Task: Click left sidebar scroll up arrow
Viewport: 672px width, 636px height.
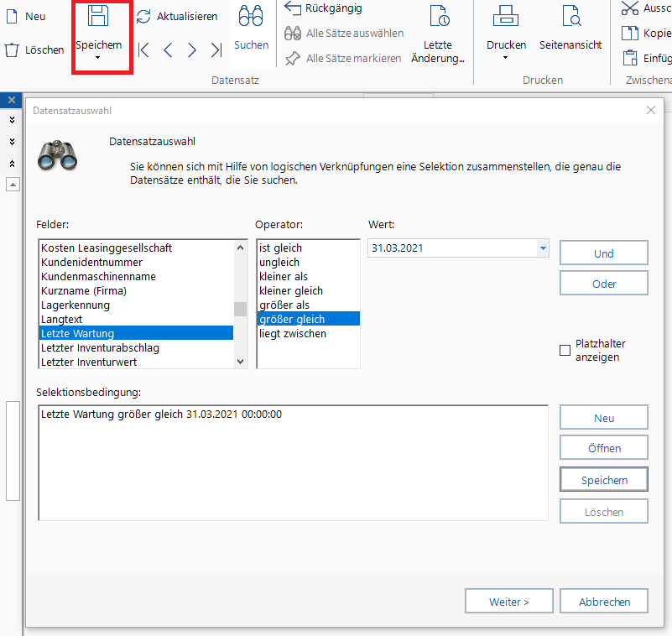Action: (13, 185)
